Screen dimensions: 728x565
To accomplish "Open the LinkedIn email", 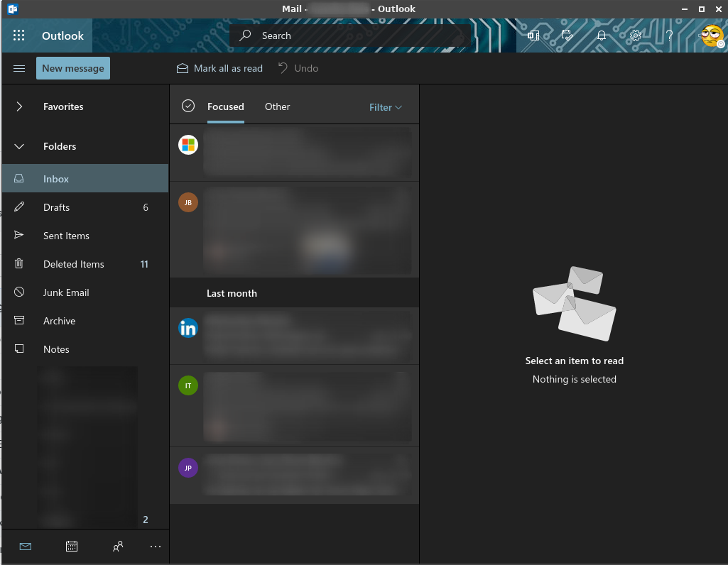I will pyautogui.click(x=294, y=336).
